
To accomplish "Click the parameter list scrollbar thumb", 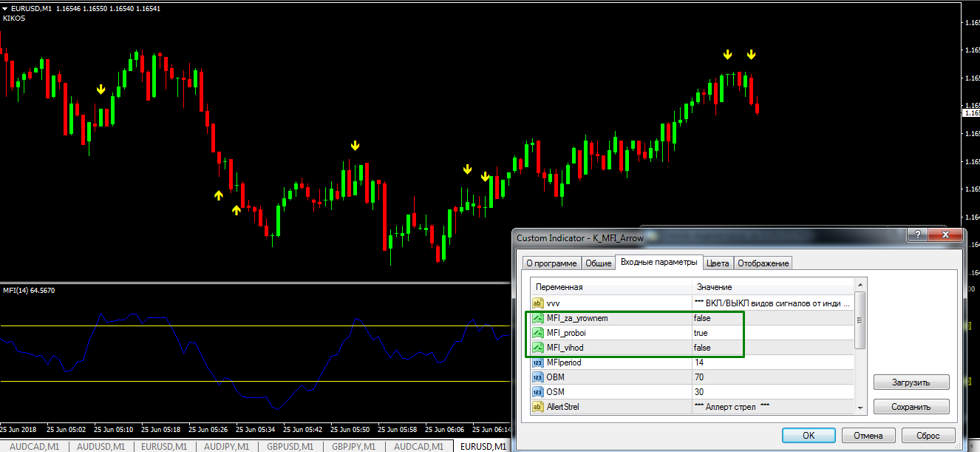I will [860, 320].
